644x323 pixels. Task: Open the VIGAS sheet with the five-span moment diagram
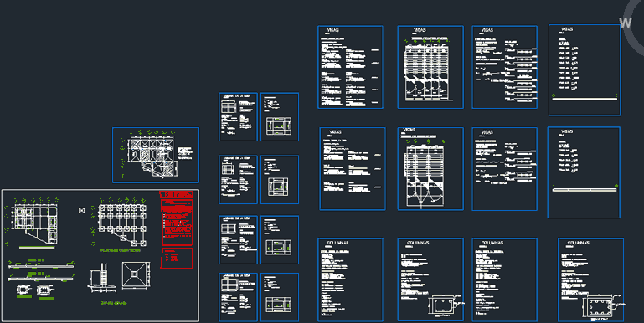coord(430,67)
